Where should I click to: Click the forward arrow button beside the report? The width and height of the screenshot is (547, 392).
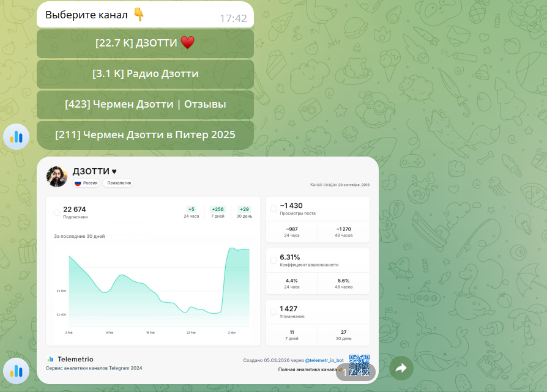click(x=401, y=368)
